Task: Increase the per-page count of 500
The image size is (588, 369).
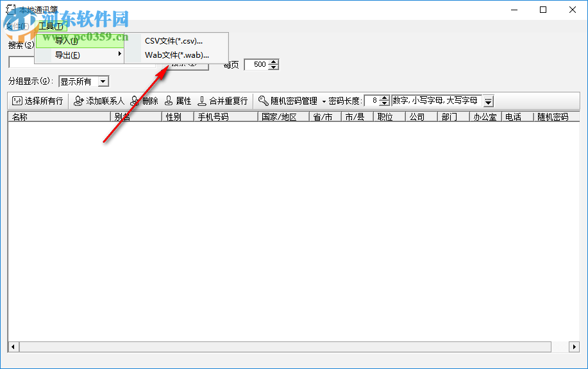Action: pyautogui.click(x=274, y=62)
